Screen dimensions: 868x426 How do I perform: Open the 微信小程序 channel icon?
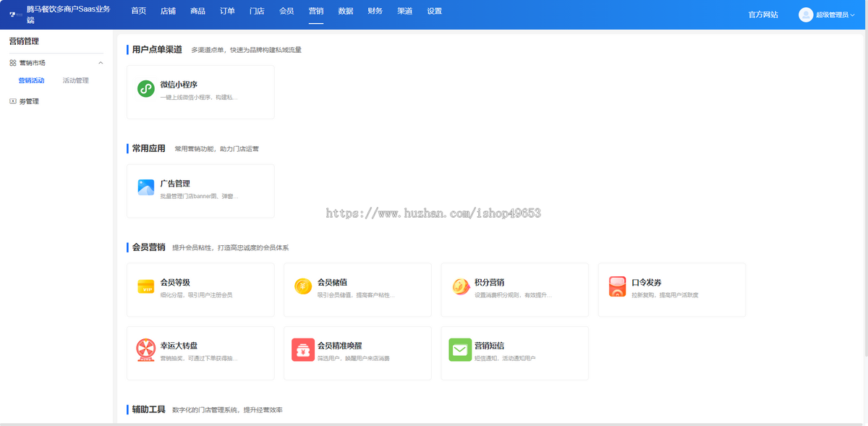pos(145,90)
